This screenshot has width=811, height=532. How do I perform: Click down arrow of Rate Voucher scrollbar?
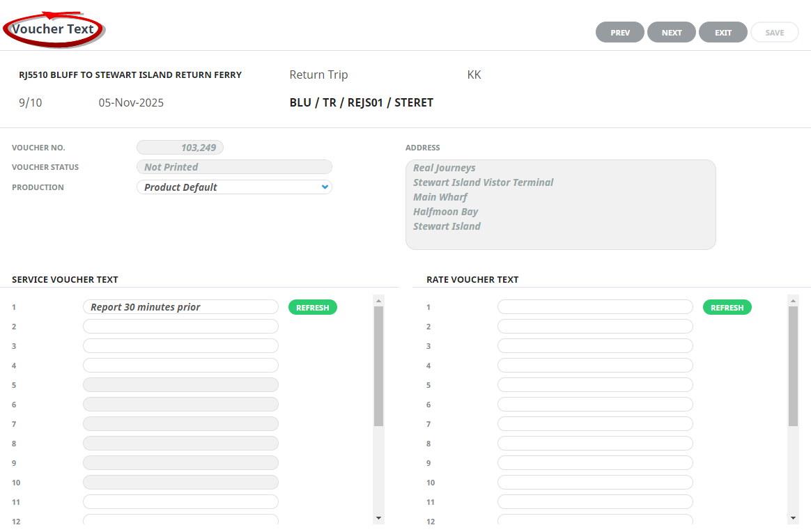tap(793, 518)
